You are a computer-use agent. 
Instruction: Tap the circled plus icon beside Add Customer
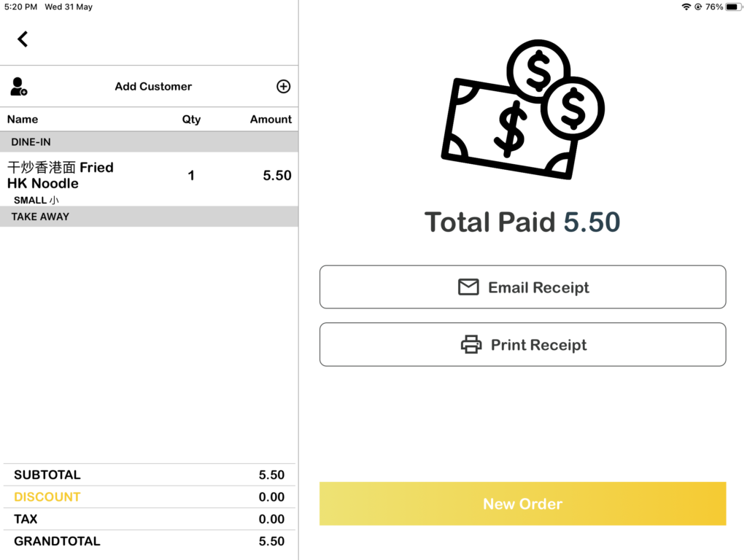[x=283, y=87]
